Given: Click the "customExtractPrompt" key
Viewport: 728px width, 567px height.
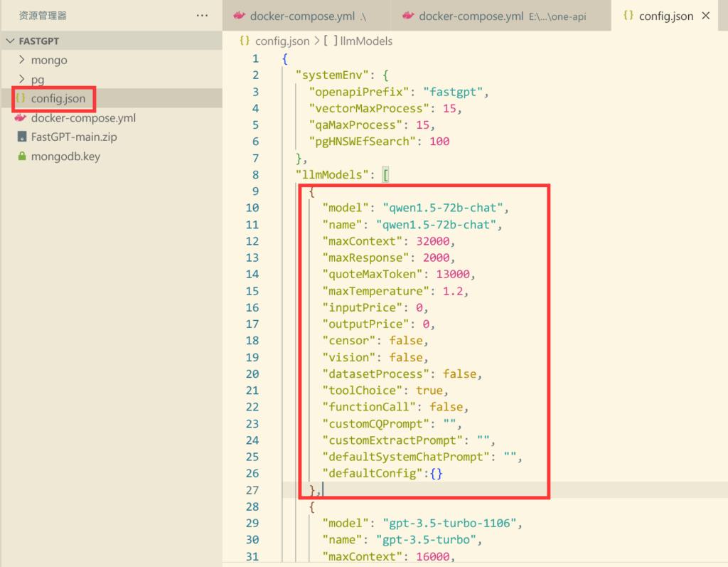Looking at the screenshot, I should (392, 440).
